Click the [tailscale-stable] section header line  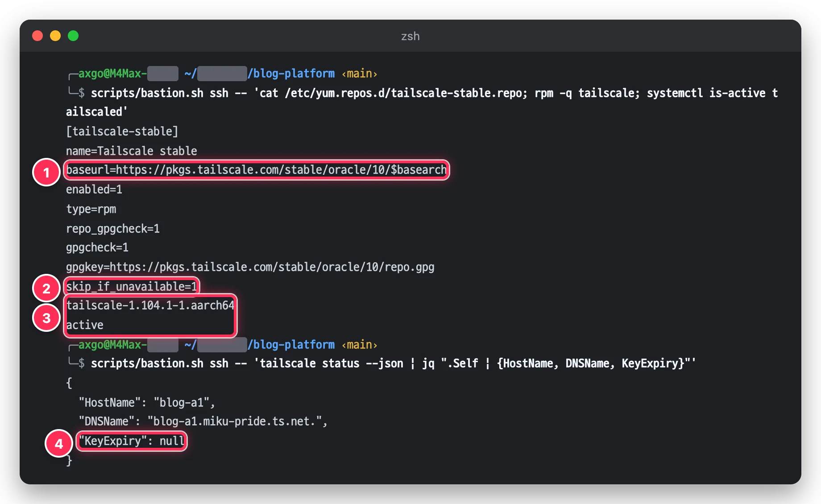click(122, 131)
